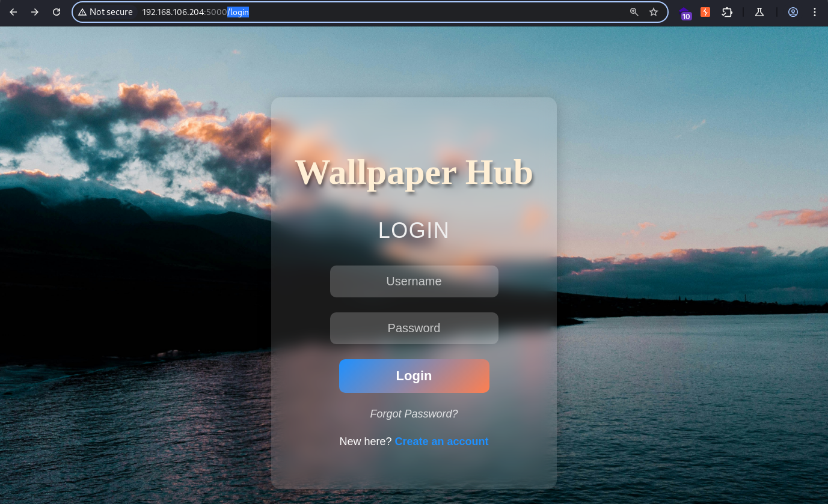Follow the Create an account link
Image resolution: width=828 pixels, height=504 pixels.
click(441, 442)
